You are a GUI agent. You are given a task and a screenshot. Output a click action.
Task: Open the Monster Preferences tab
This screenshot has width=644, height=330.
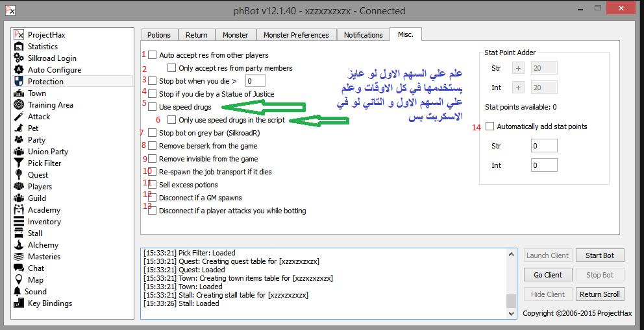click(296, 35)
